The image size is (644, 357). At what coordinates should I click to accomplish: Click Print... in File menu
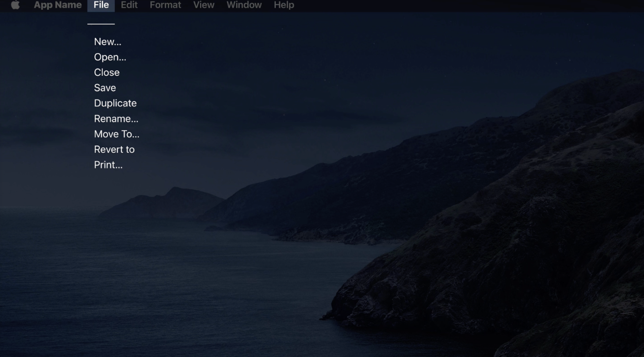point(108,165)
